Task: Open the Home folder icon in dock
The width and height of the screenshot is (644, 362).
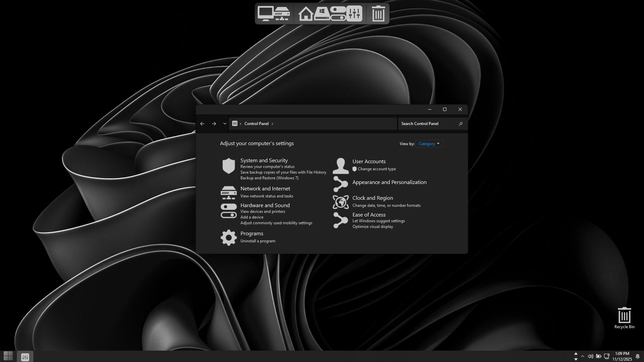Action: point(306,14)
